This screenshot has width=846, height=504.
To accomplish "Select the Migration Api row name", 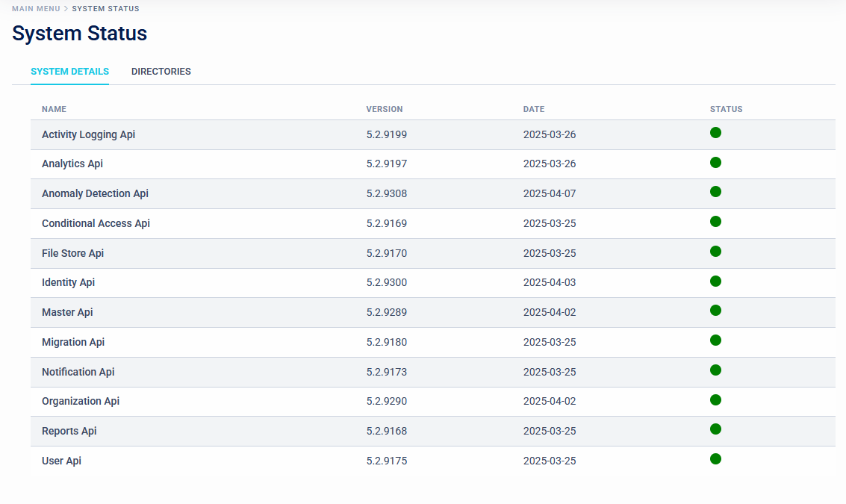I will pos(73,342).
